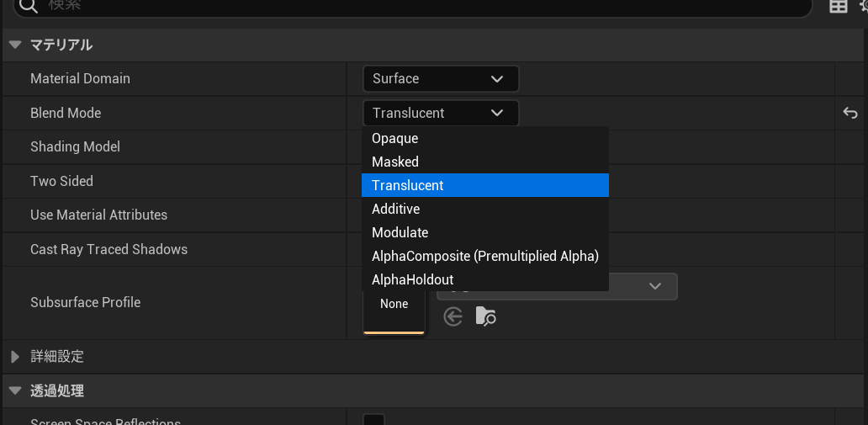
Task: Open the Material Domain Surface dropdown
Action: click(x=441, y=78)
